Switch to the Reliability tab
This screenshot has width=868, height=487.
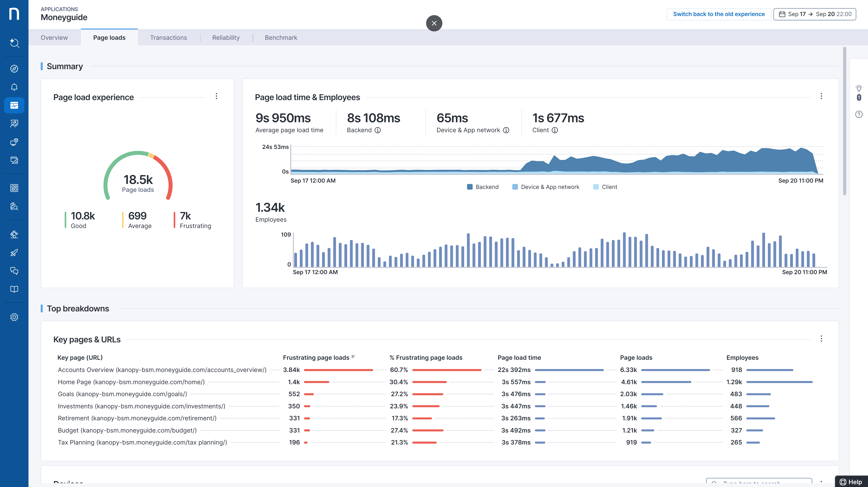click(226, 38)
